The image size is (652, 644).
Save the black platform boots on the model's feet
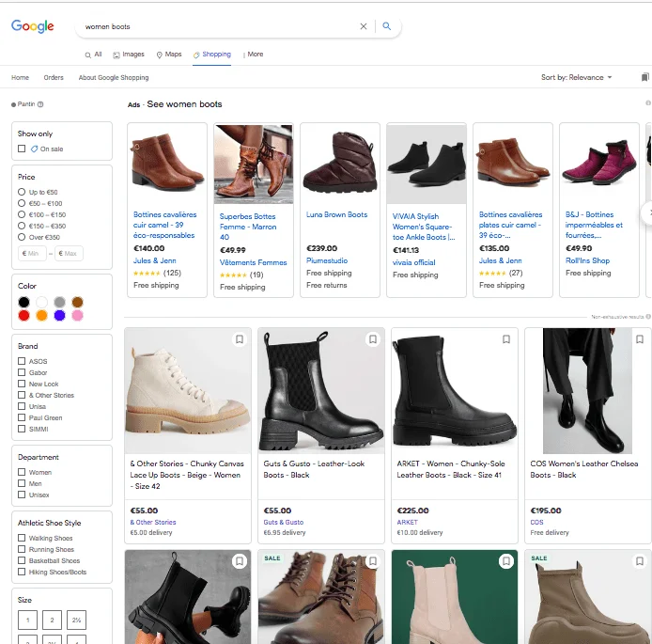[240, 561]
